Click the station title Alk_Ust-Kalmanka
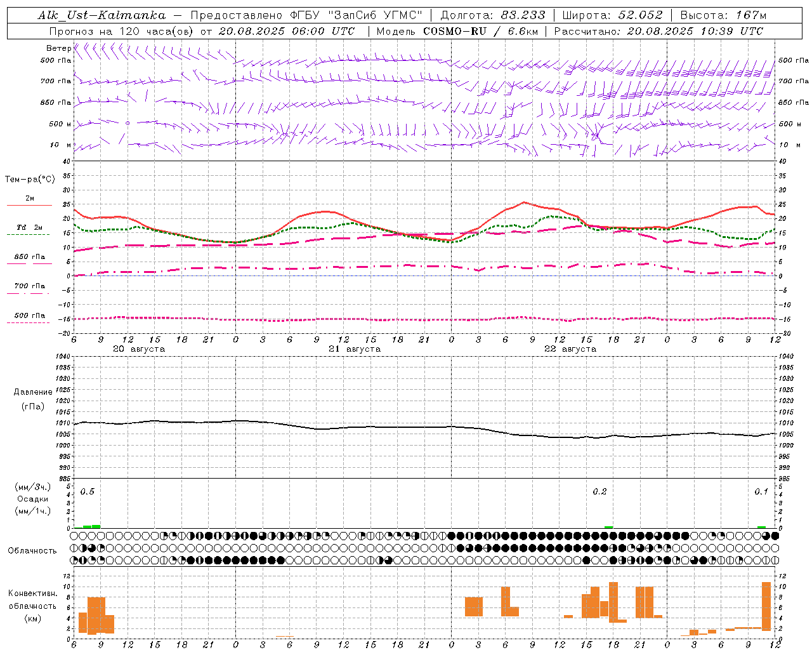Screen dimensions: 812x650 tap(101, 16)
